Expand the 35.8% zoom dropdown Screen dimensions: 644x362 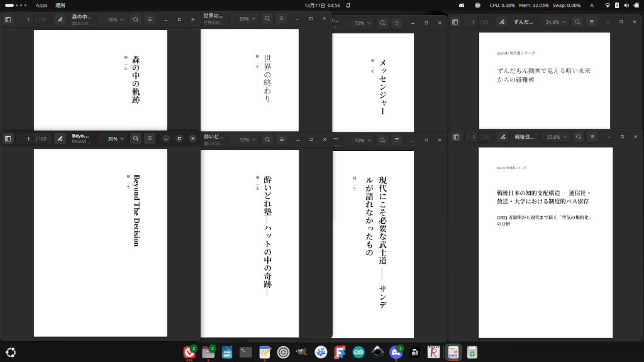coord(556,137)
